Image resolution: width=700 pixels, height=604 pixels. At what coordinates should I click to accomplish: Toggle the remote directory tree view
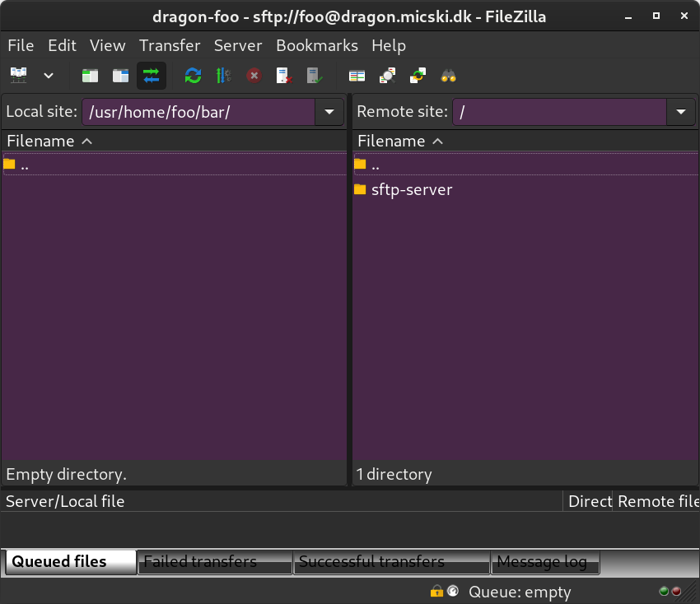click(120, 76)
